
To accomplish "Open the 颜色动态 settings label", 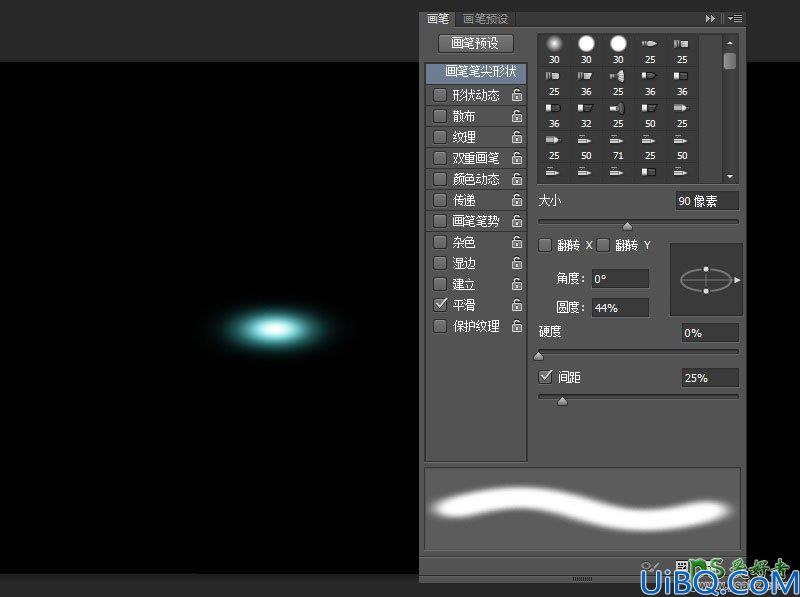I will point(476,179).
